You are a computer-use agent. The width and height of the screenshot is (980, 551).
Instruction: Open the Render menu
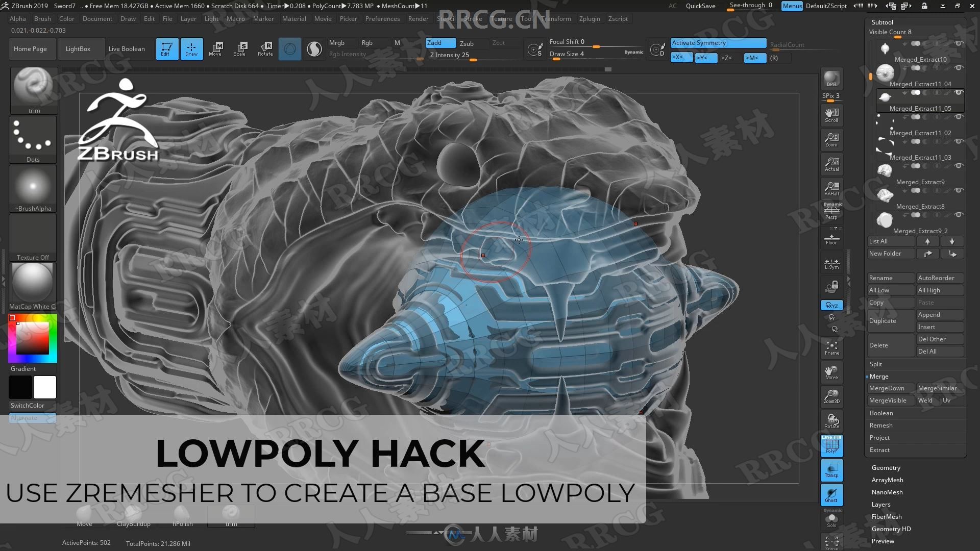click(x=418, y=18)
